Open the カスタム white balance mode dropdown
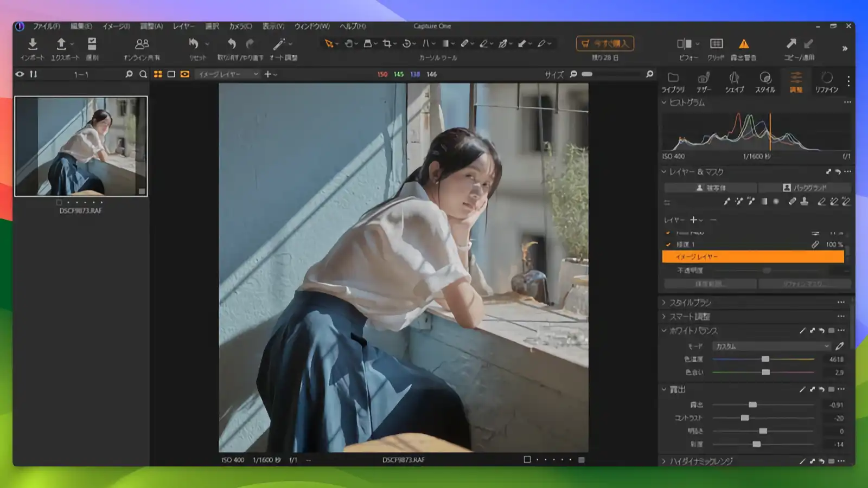Viewport: 868px width, 488px height. 770,346
